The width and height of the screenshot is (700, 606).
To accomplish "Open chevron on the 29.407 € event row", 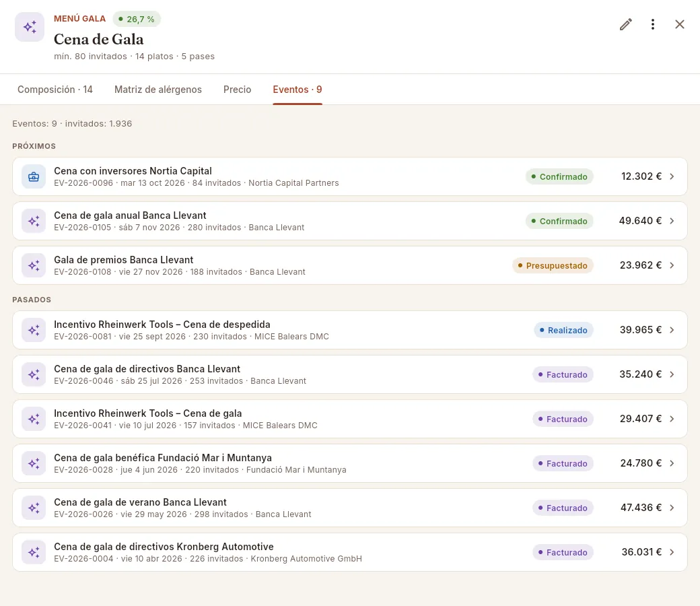I will (672, 419).
